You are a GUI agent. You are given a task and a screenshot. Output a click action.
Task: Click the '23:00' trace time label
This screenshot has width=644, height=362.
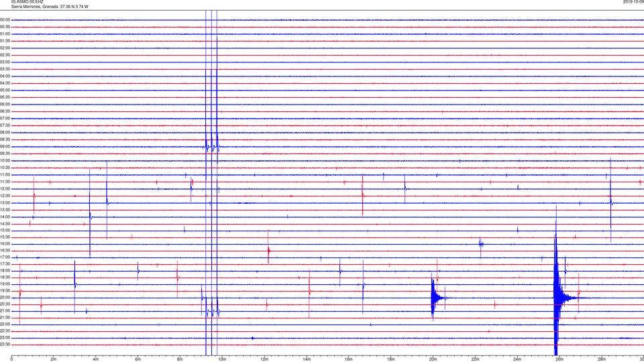[5, 338]
